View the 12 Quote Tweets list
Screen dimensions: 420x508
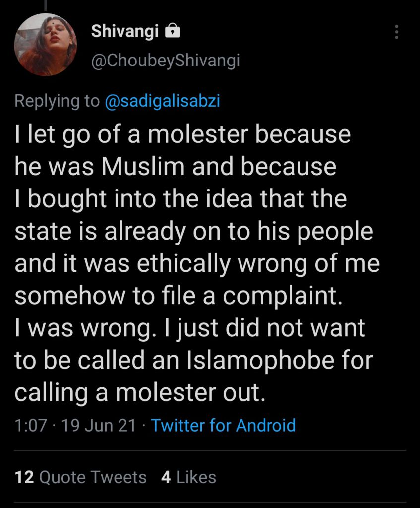coord(81,477)
